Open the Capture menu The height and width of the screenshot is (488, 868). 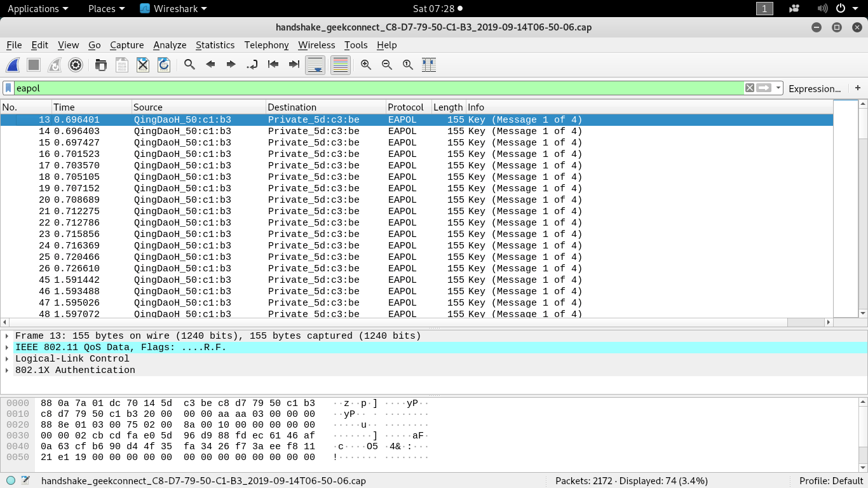point(127,45)
